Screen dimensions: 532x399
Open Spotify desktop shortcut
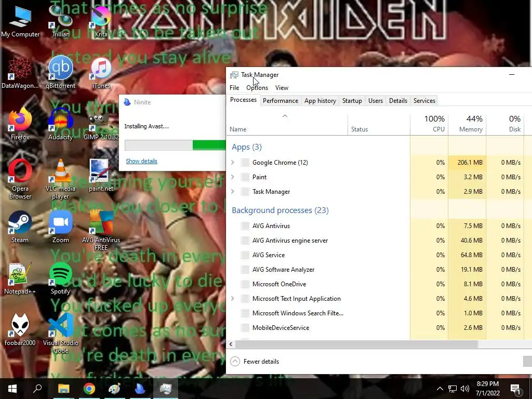click(60, 279)
